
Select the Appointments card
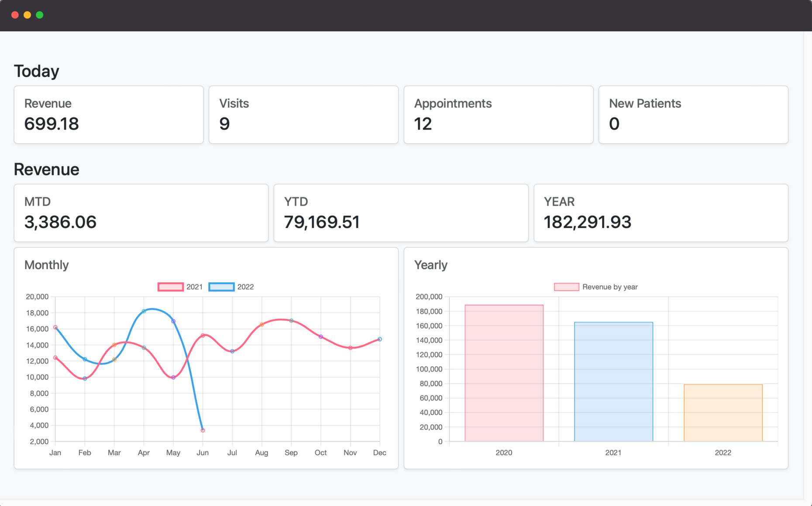tap(498, 115)
